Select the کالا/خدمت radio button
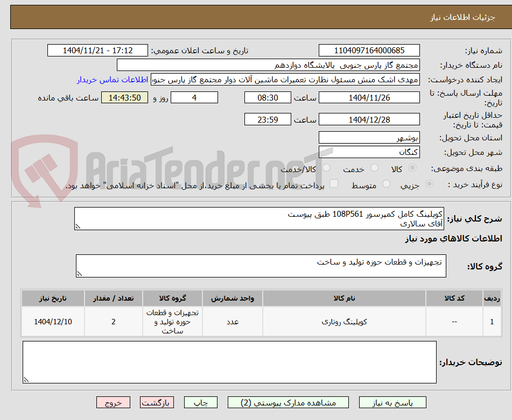This screenshot has width=512, height=420. (x=326, y=168)
